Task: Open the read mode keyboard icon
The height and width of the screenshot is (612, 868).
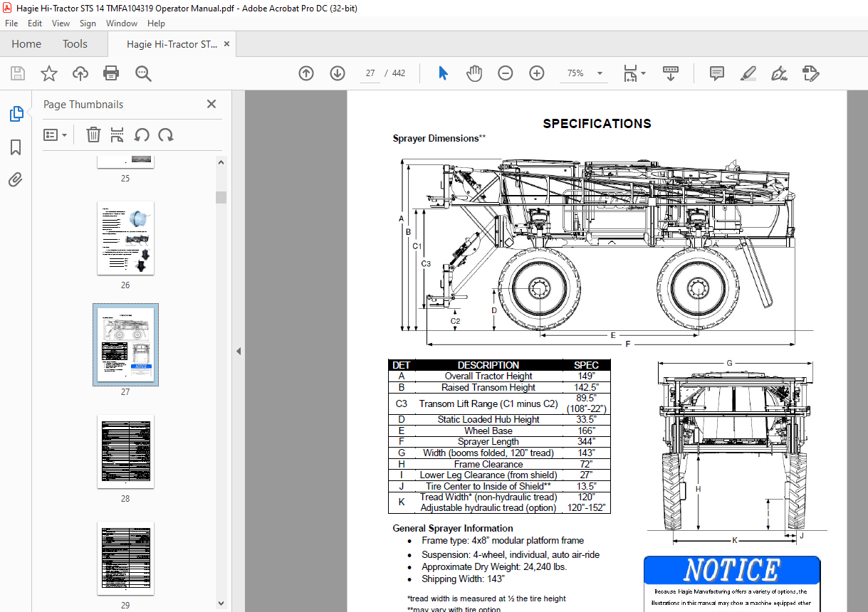Action: [671, 73]
